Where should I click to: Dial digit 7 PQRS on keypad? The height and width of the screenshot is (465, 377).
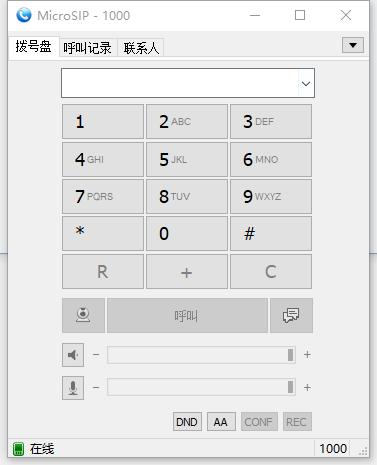103,197
